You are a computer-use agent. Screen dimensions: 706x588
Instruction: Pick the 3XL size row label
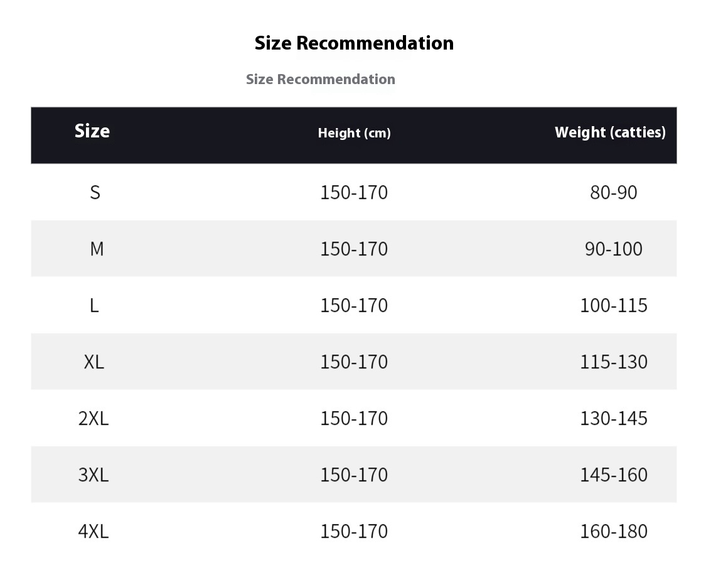(x=94, y=475)
